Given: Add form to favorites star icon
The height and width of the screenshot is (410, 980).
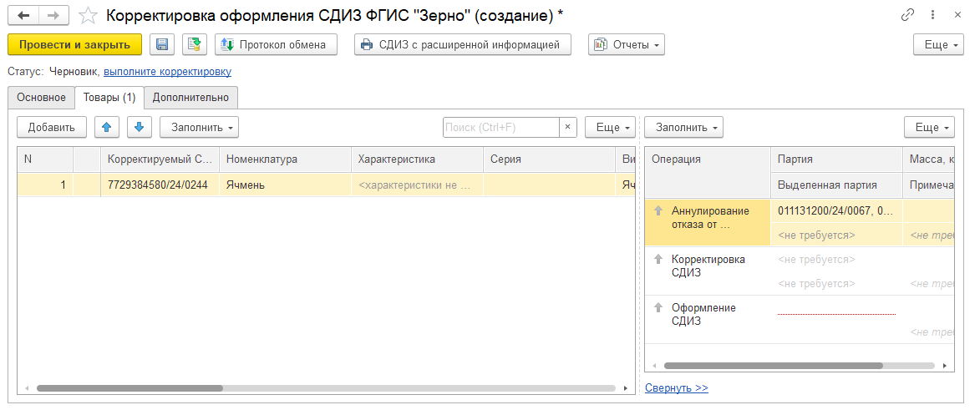Looking at the screenshot, I should [87, 16].
